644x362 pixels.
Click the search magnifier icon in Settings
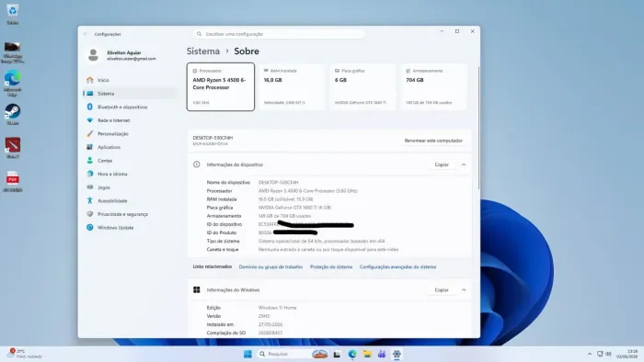200,34
